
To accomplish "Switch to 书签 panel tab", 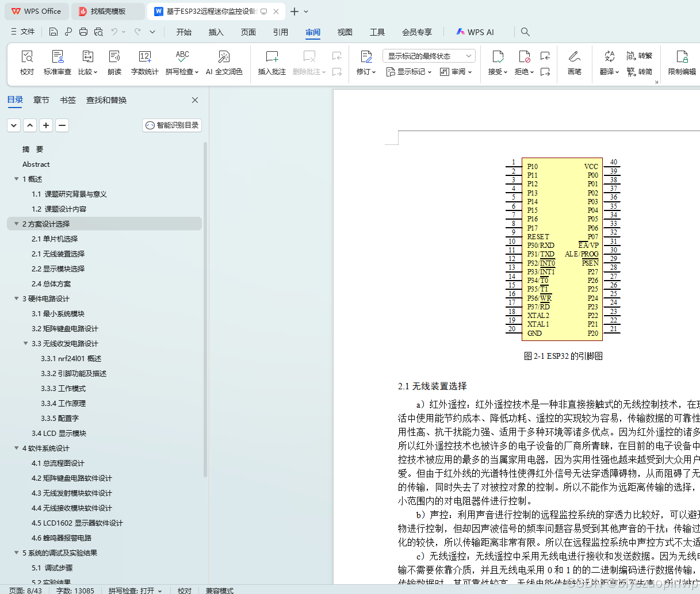I will pos(68,100).
